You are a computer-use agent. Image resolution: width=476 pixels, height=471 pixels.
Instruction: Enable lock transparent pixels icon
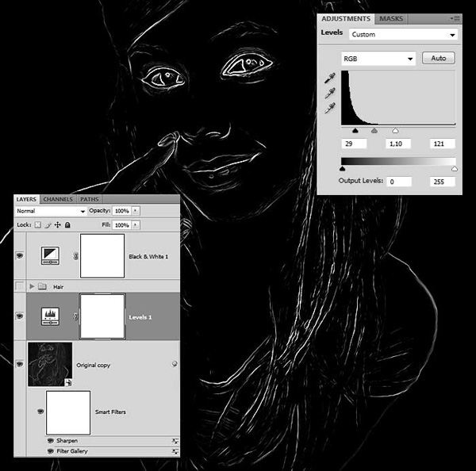pos(37,225)
